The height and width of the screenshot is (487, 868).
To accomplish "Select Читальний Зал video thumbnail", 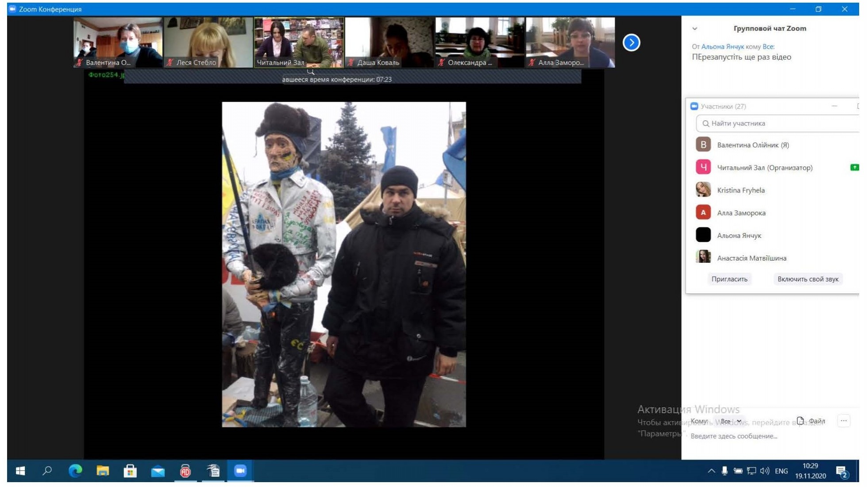I will (299, 42).
